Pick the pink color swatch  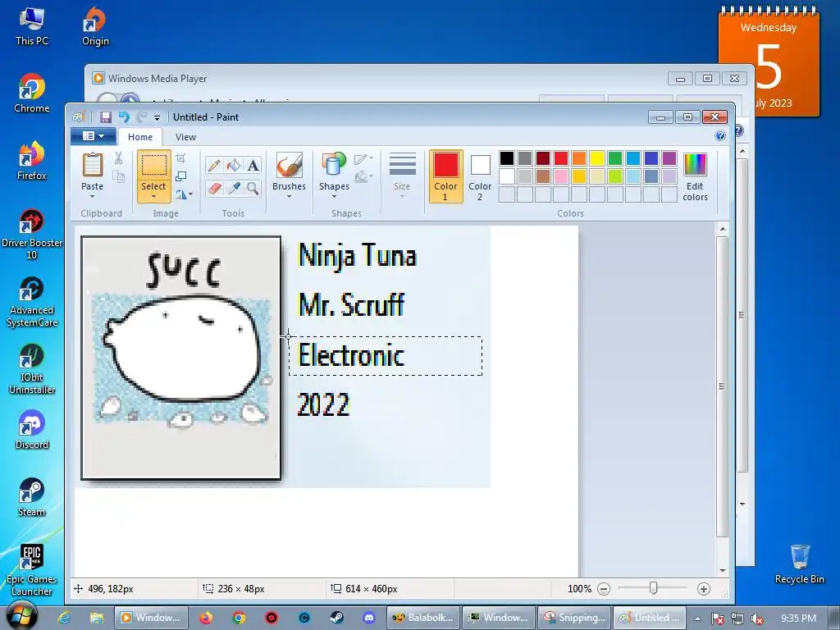561,176
